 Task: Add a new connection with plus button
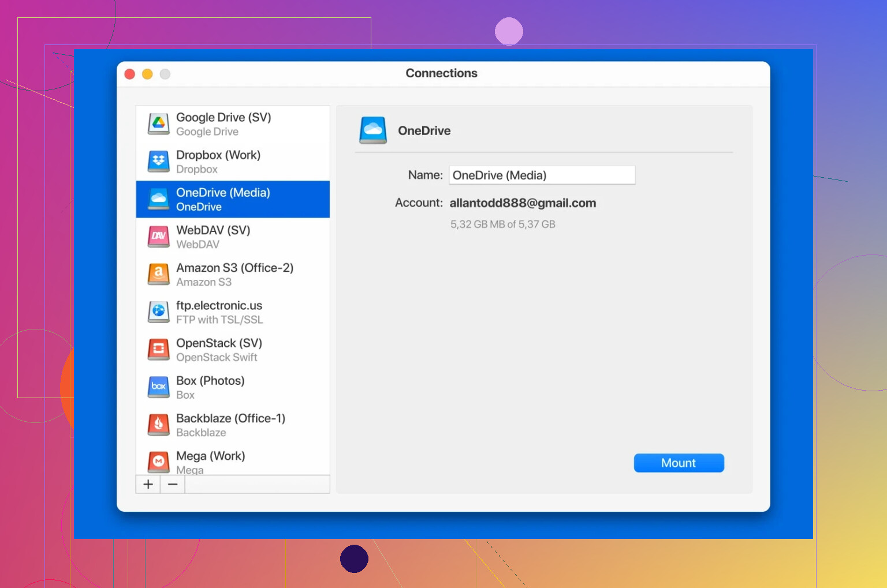point(148,484)
